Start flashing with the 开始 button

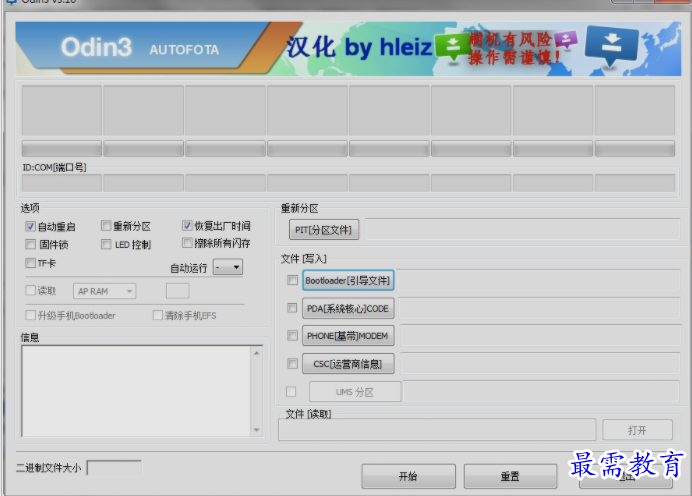click(408, 476)
